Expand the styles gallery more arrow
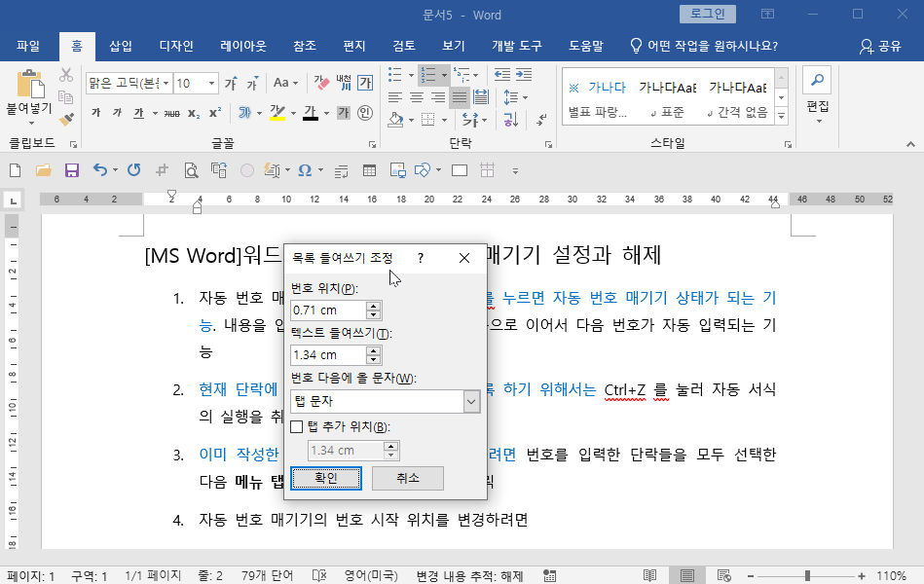 click(x=782, y=116)
